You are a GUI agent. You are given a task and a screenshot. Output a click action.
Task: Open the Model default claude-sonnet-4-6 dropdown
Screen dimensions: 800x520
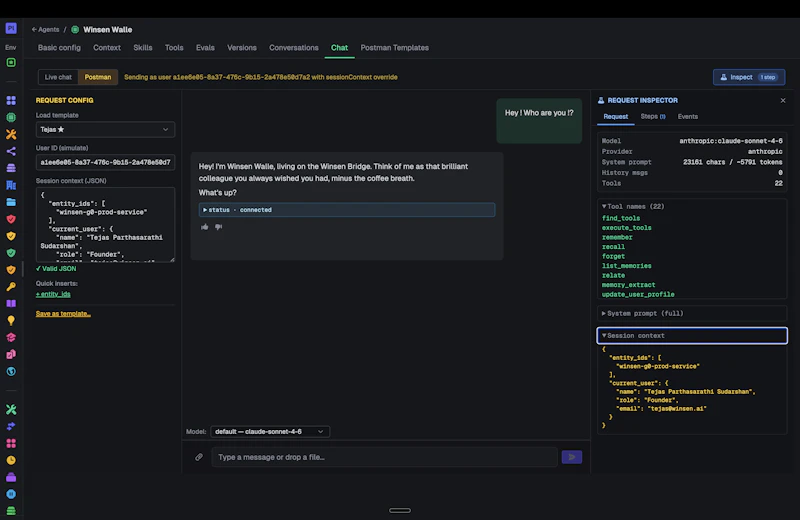coord(270,432)
